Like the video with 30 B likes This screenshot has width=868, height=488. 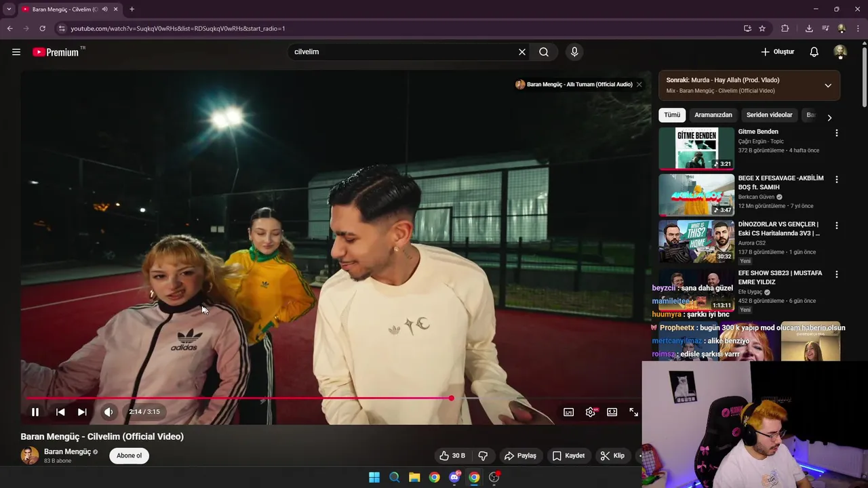[452, 455]
